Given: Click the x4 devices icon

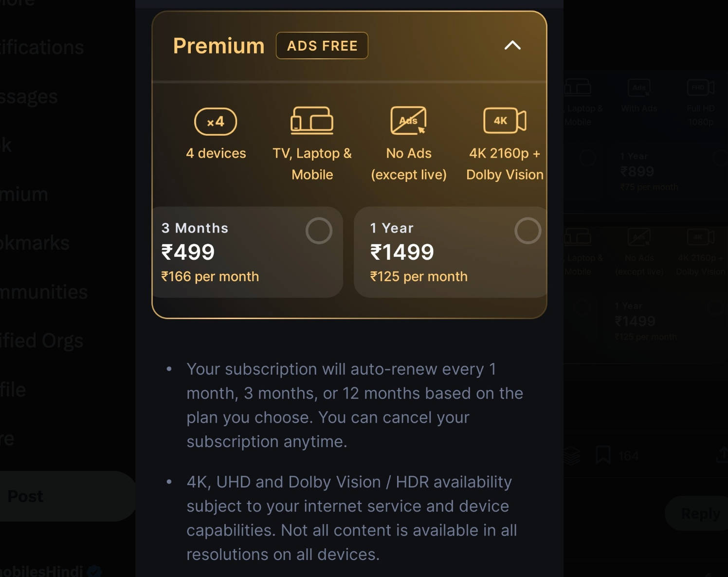Looking at the screenshot, I should (x=216, y=122).
